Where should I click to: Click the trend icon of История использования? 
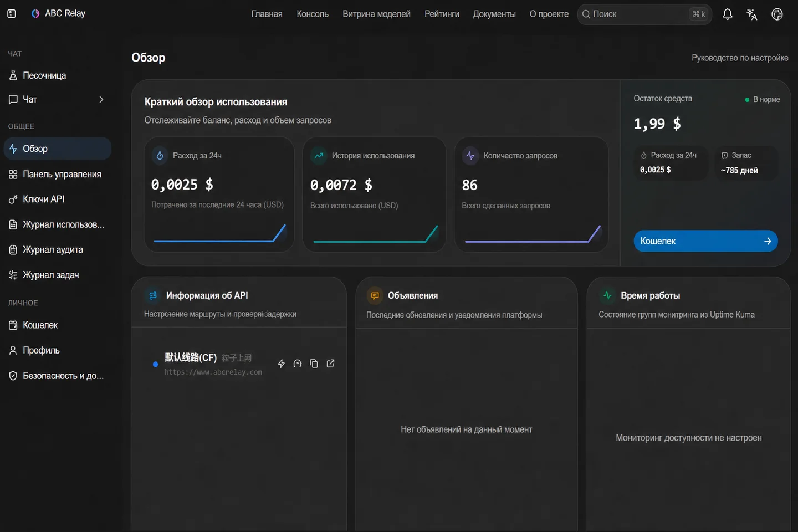319,156
